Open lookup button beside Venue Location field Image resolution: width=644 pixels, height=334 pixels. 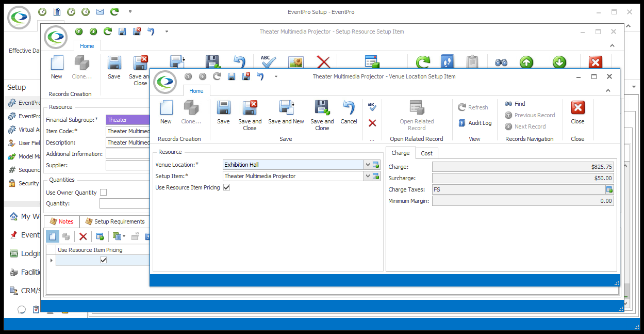point(376,165)
